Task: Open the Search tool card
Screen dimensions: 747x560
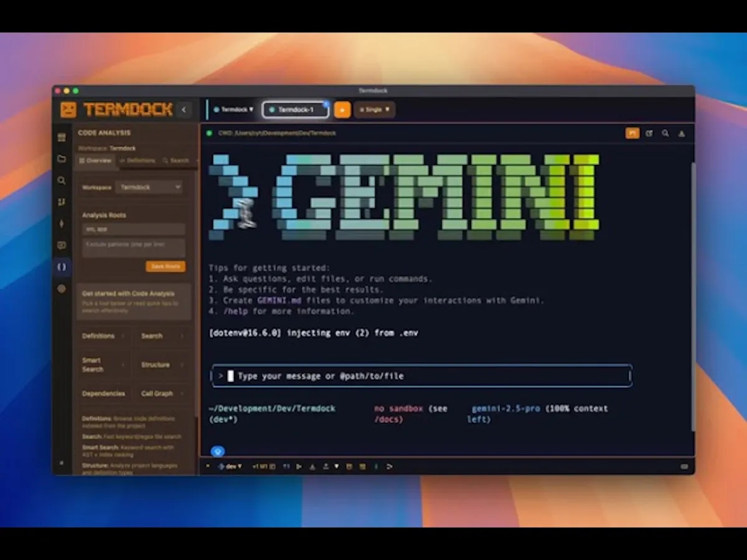Action: coord(162,336)
